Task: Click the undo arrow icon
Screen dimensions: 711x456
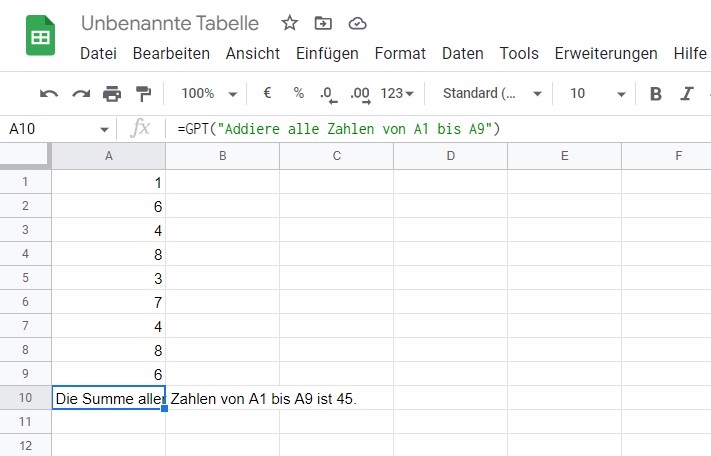Action: [x=49, y=94]
